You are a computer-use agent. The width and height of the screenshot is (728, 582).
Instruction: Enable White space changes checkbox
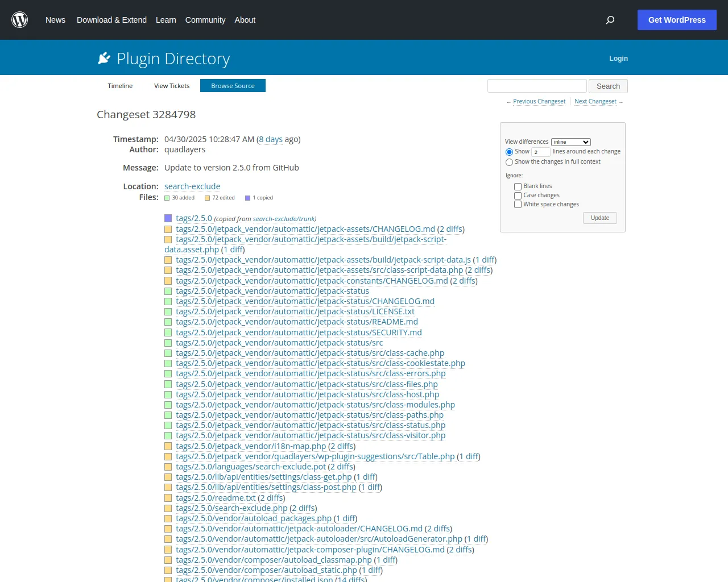pyautogui.click(x=518, y=205)
